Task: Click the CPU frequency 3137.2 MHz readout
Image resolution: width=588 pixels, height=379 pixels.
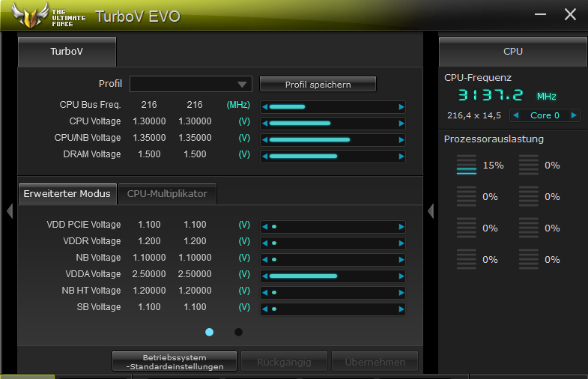Action: coord(507,95)
